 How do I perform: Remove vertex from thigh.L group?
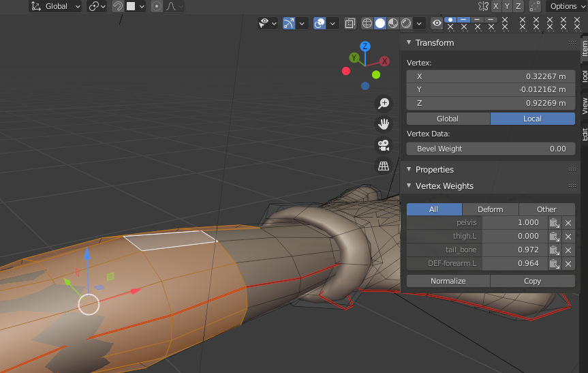[x=568, y=237]
